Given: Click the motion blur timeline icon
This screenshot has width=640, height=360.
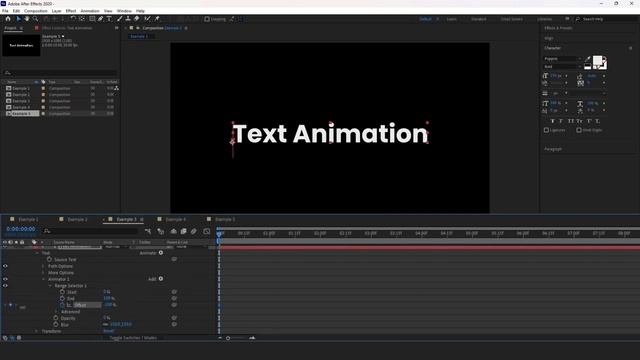Looking at the screenshot, I should 193,231.
